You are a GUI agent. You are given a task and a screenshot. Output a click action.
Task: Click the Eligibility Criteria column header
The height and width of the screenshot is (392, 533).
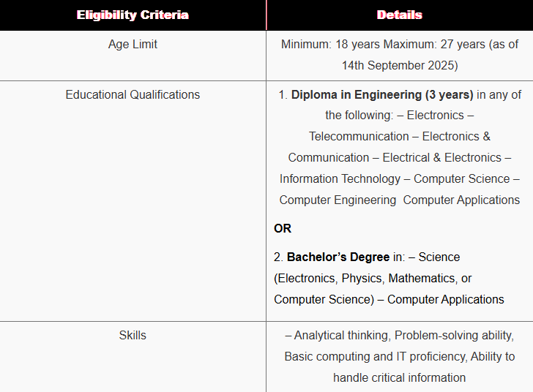[x=133, y=15]
